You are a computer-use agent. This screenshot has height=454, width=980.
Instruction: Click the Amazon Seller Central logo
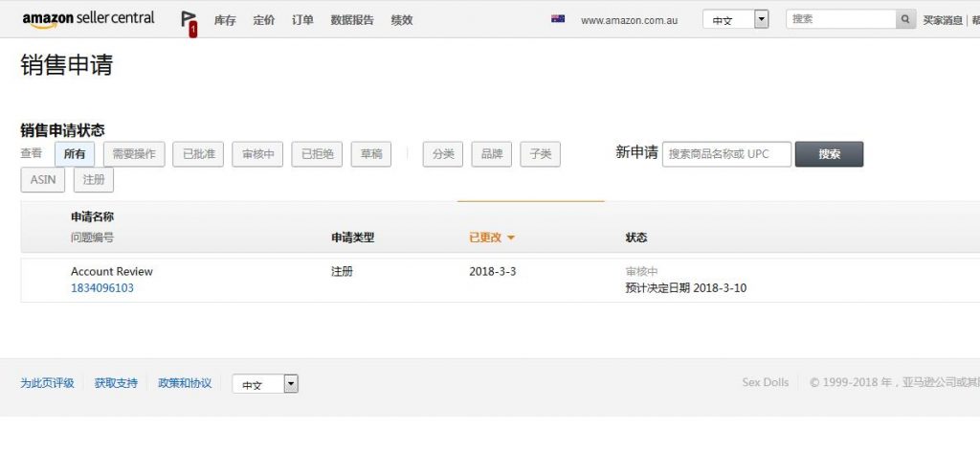88,19
